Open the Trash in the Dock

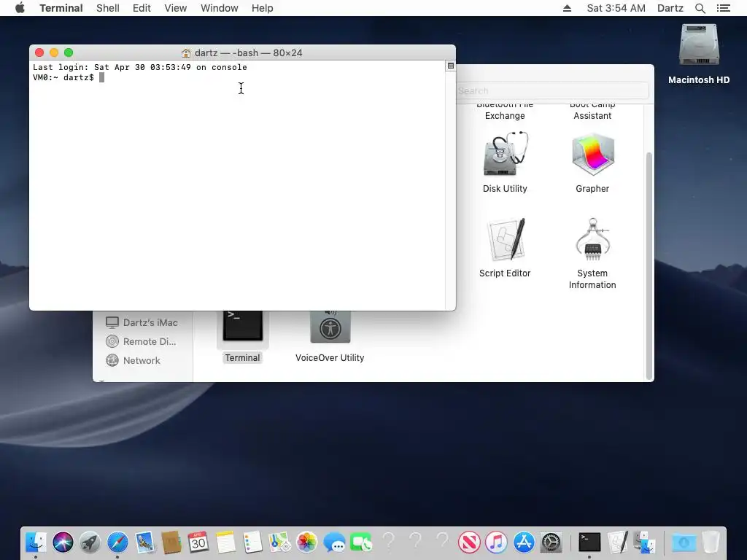pyautogui.click(x=711, y=542)
